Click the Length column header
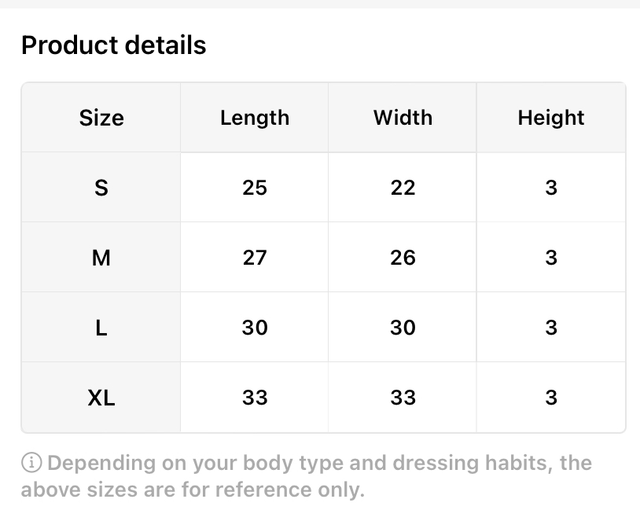Screen dimensions: 640x520 tap(255, 118)
